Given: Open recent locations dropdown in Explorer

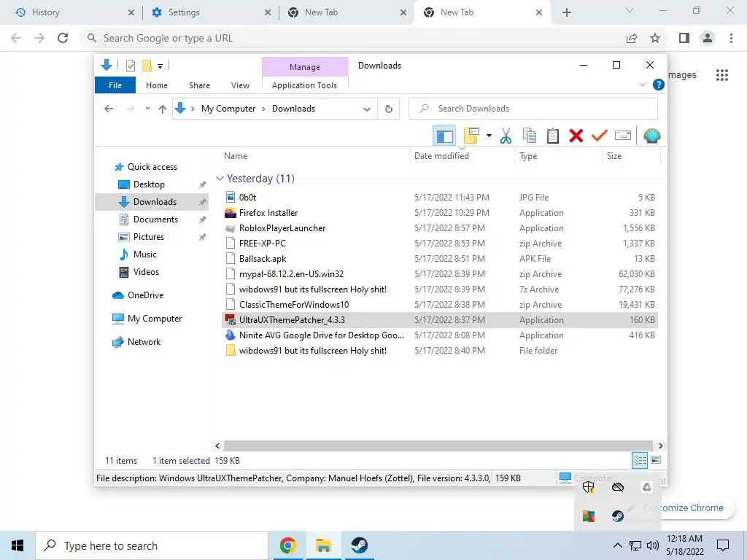Looking at the screenshot, I should tap(147, 109).
